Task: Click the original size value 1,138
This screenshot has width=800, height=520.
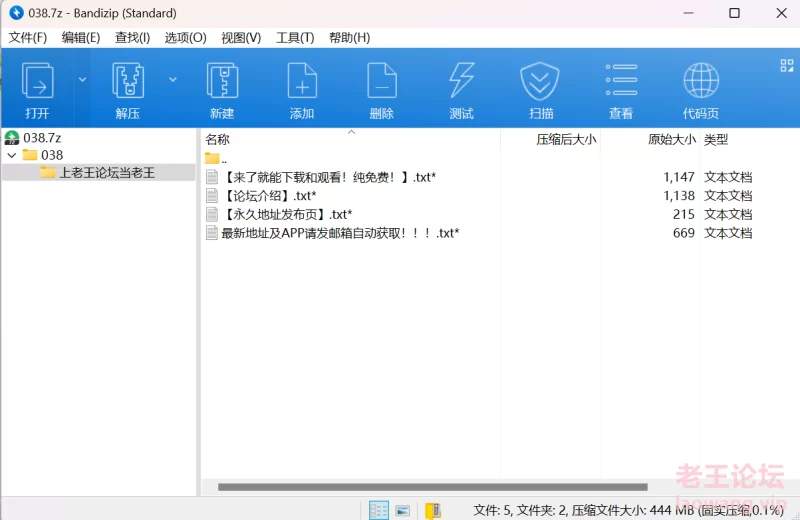Action: coord(679,195)
